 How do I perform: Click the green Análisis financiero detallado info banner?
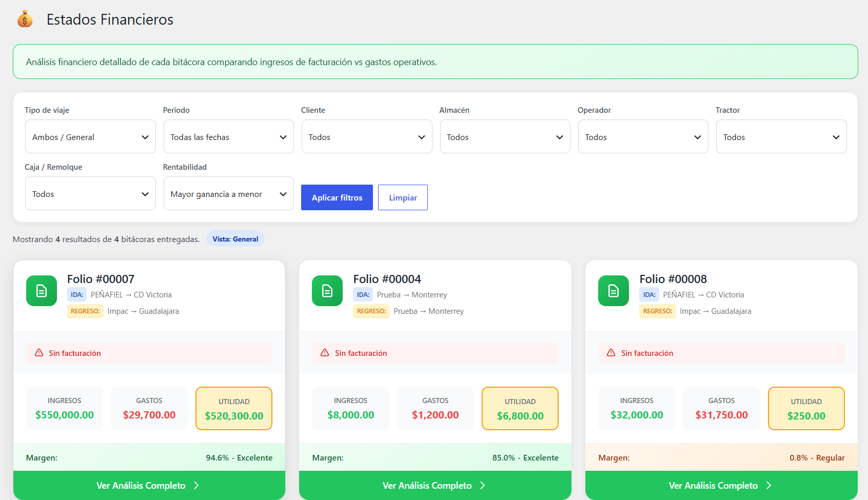click(x=435, y=62)
